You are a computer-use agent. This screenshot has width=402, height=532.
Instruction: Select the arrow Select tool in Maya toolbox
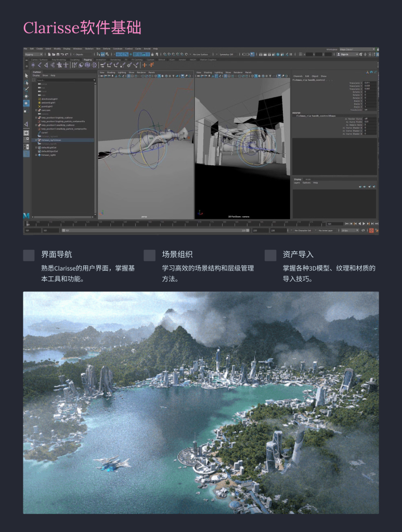(x=27, y=76)
